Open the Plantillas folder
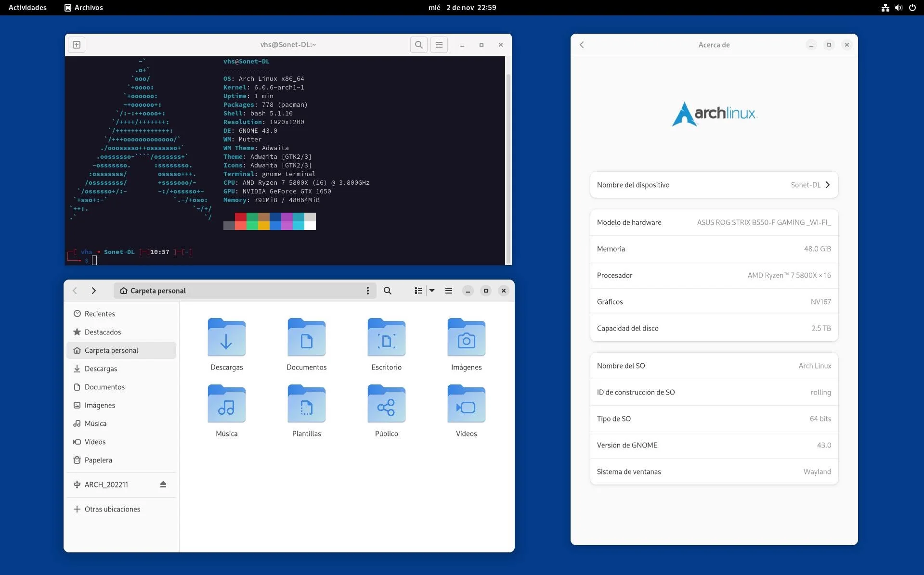This screenshot has width=924, height=575. (307, 411)
